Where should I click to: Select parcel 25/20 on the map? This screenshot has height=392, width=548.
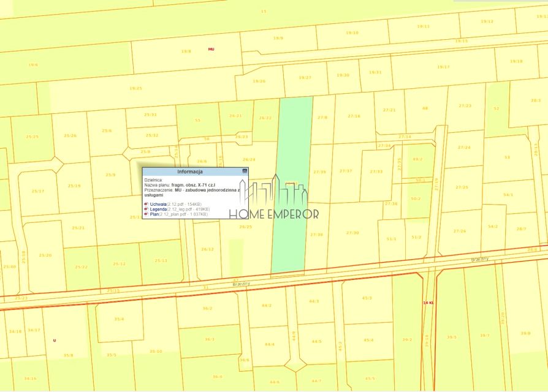coord(44,255)
